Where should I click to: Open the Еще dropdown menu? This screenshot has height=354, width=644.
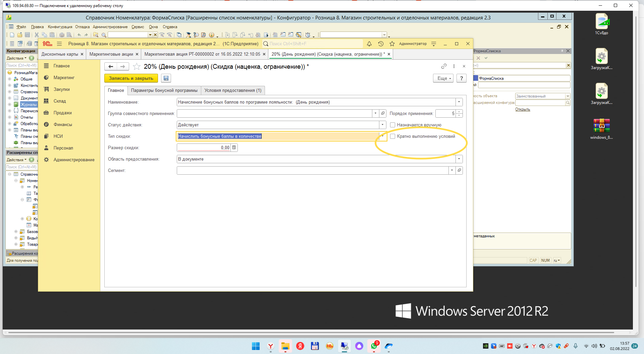click(x=443, y=78)
